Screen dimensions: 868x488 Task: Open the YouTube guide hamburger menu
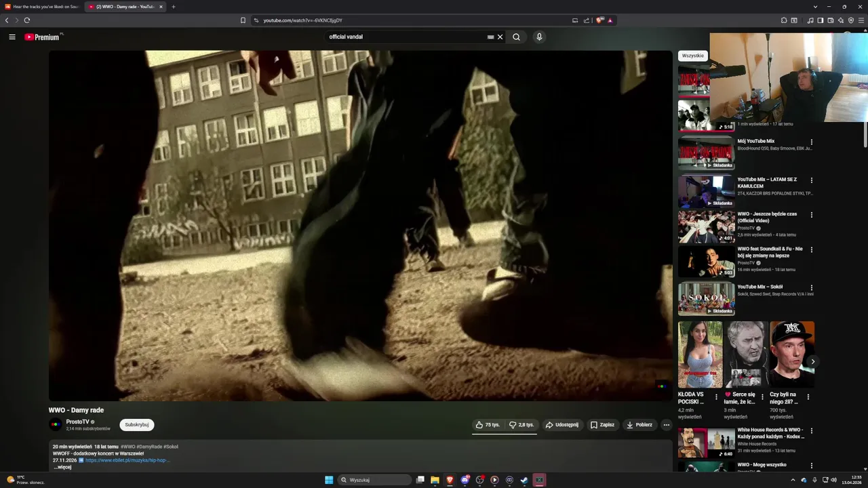click(12, 37)
